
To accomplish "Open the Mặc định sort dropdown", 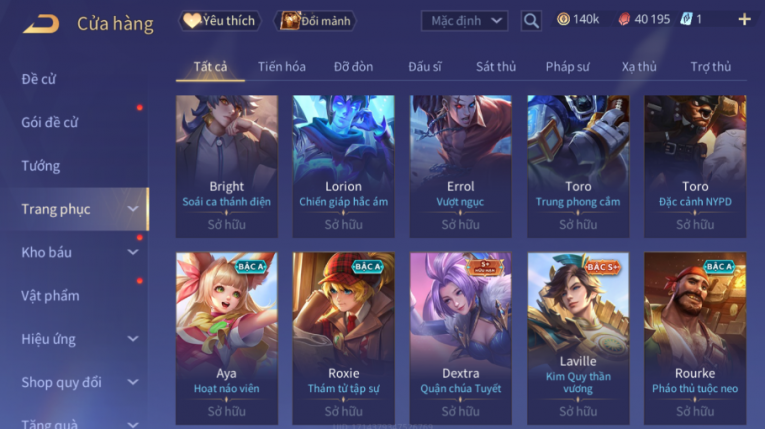I will click(x=464, y=21).
